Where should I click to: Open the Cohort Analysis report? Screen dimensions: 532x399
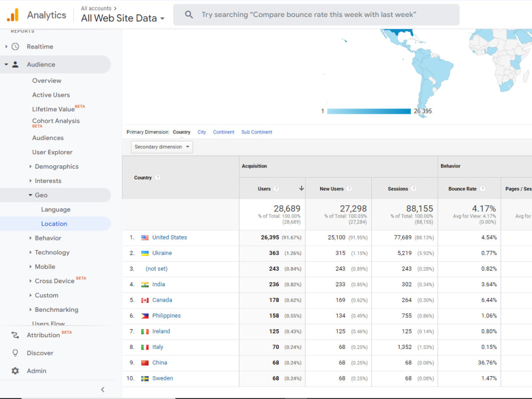56,121
